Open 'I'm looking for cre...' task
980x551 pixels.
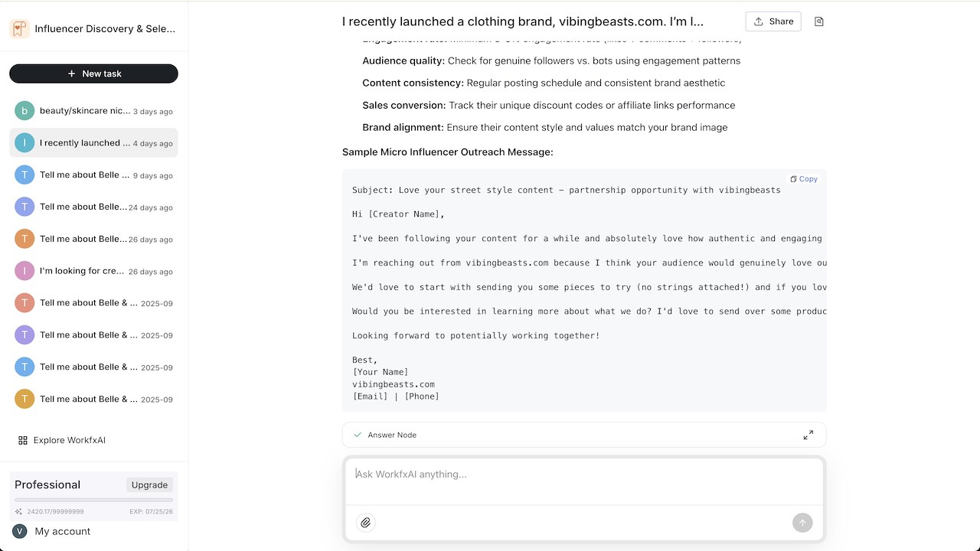click(x=93, y=271)
